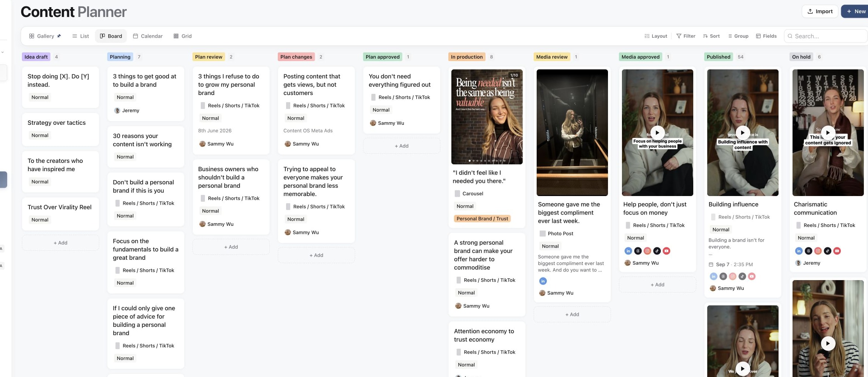Click TikTok icon on Help people card
Screen dimensions: 868x377
tap(657, 251)
